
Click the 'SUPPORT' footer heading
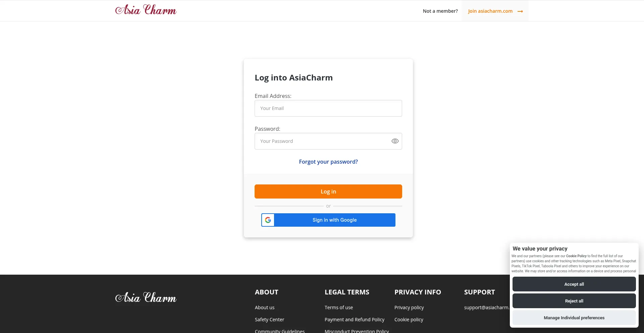pos(480,292)
